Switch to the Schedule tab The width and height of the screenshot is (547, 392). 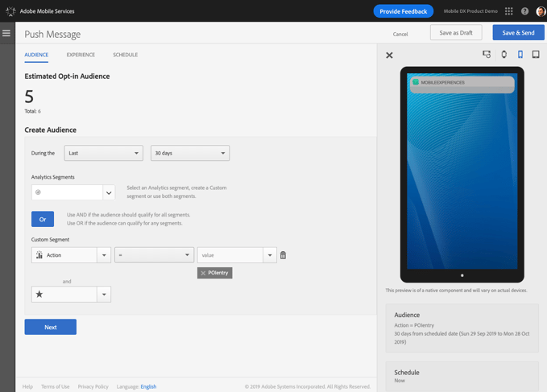(125, 55)
